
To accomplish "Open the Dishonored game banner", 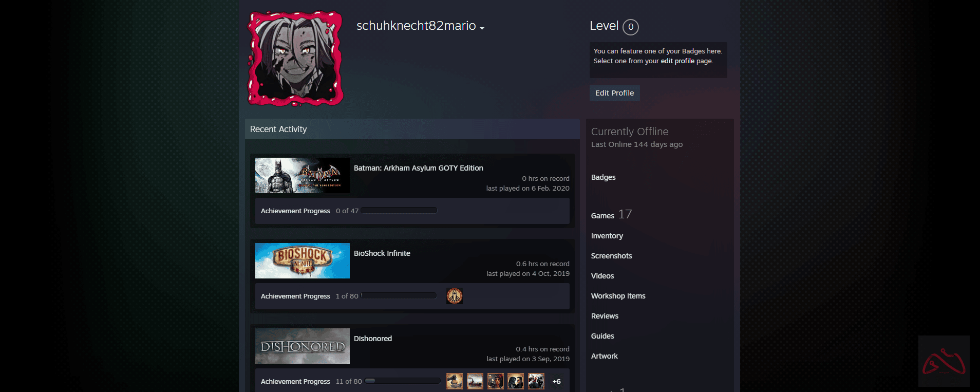I will point(303,346).
